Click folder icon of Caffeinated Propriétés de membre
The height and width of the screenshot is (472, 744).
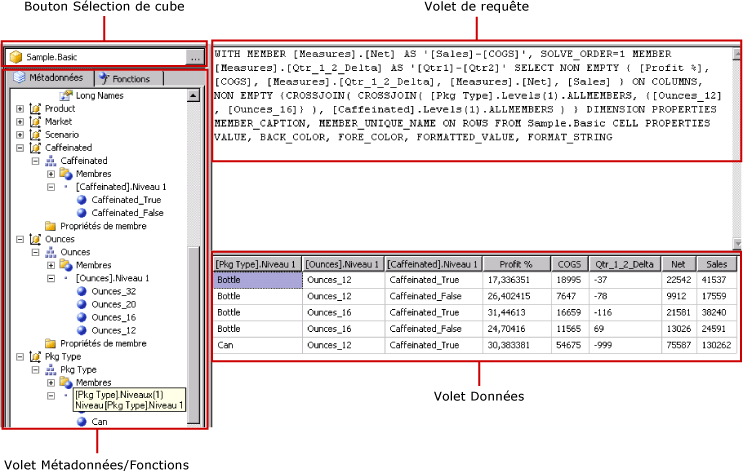click(50, 226)
